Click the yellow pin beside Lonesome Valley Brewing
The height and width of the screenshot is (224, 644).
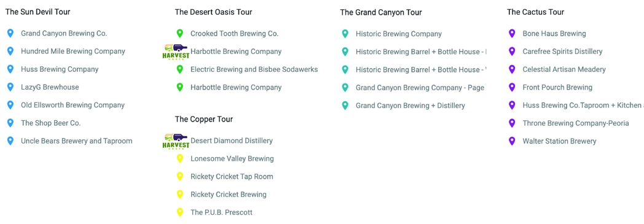(179, 158)
